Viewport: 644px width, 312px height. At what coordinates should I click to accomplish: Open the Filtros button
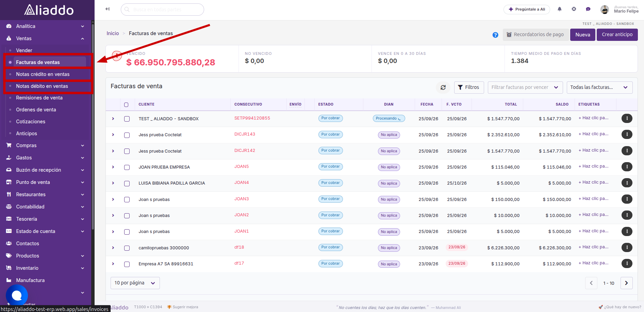469,88
